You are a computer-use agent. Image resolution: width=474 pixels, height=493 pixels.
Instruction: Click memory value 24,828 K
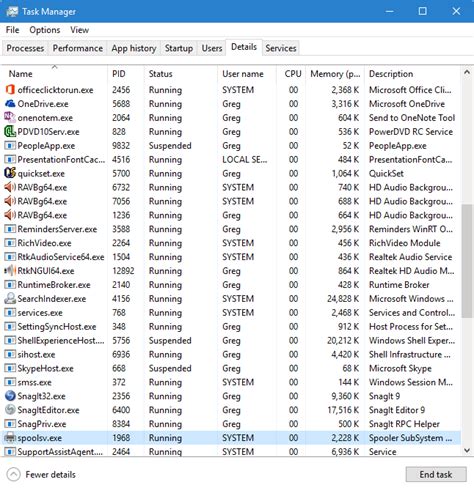[x=343, y=299]
